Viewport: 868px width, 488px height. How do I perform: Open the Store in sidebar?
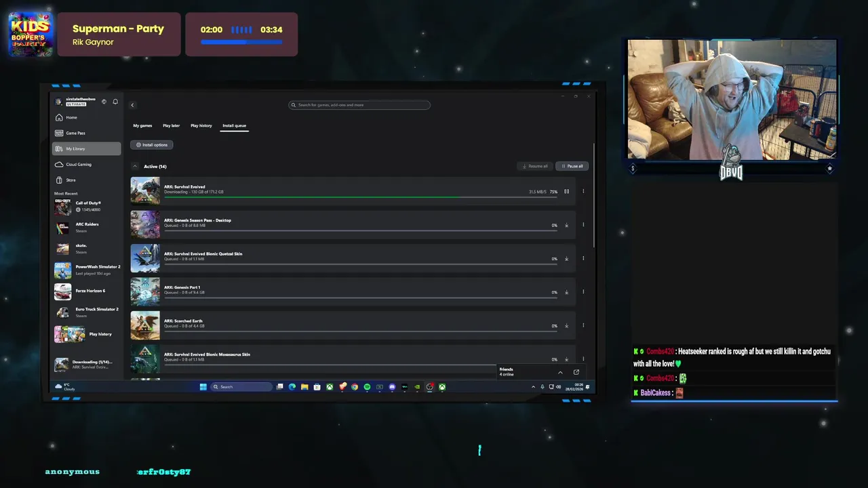87,180
